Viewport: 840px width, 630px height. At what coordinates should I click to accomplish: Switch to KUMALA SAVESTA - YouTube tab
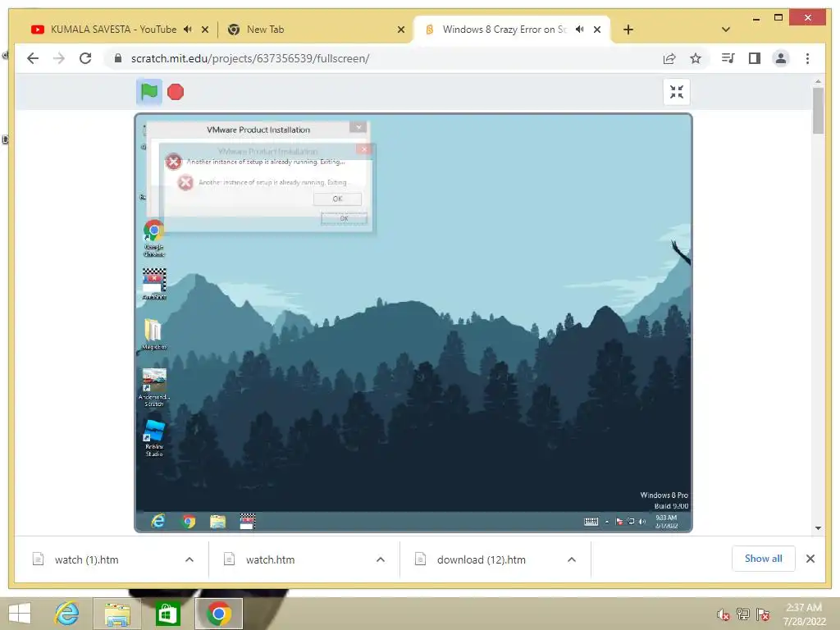click(113, 30)
